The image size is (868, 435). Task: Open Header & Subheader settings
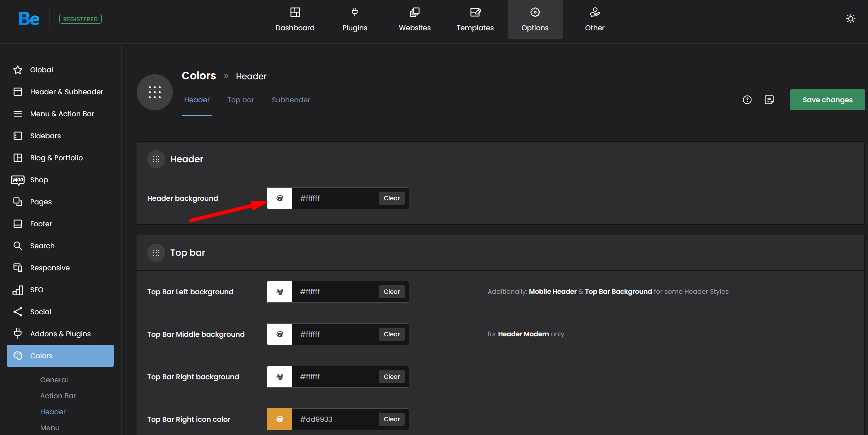tap(60, 92)
